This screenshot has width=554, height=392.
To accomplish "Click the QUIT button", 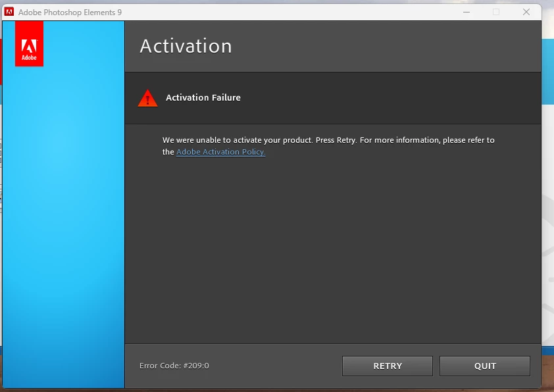I will pos(485,366).
